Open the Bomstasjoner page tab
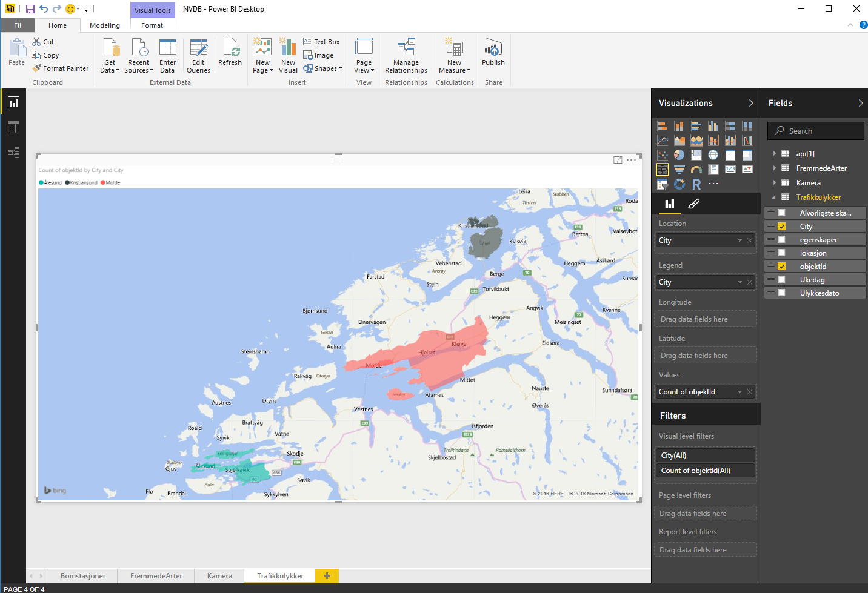The height and width of the screenshot is (593, 868). (83, 576)
